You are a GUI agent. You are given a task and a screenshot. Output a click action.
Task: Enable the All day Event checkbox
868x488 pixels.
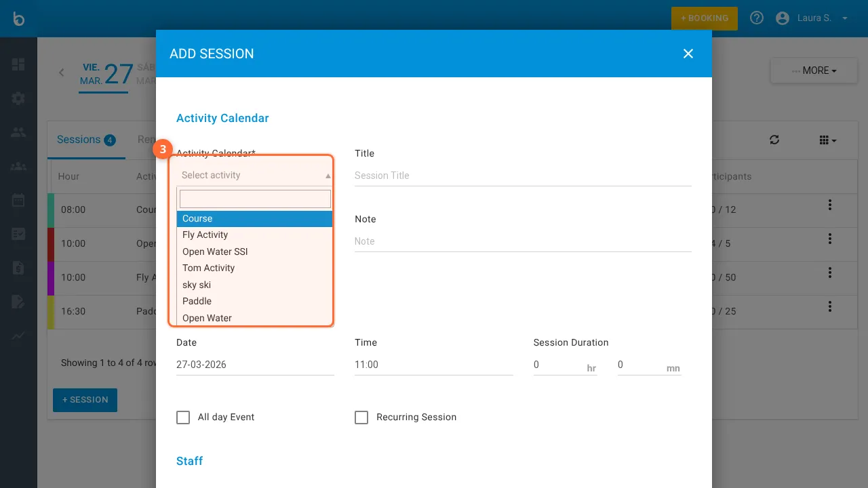[183, 418]
